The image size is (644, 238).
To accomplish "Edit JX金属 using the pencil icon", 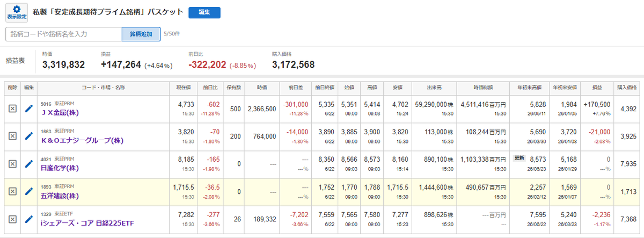I will coord(29,109).
